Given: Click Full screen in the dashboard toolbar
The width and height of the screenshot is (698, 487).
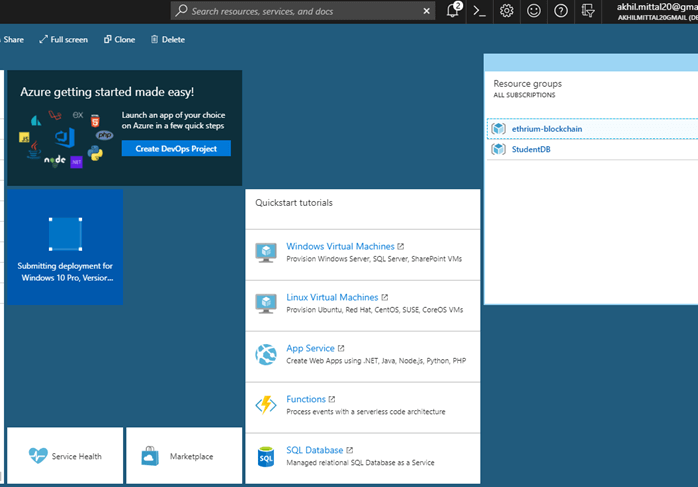Looking at the screenshot, I should (x=63, y=40).
